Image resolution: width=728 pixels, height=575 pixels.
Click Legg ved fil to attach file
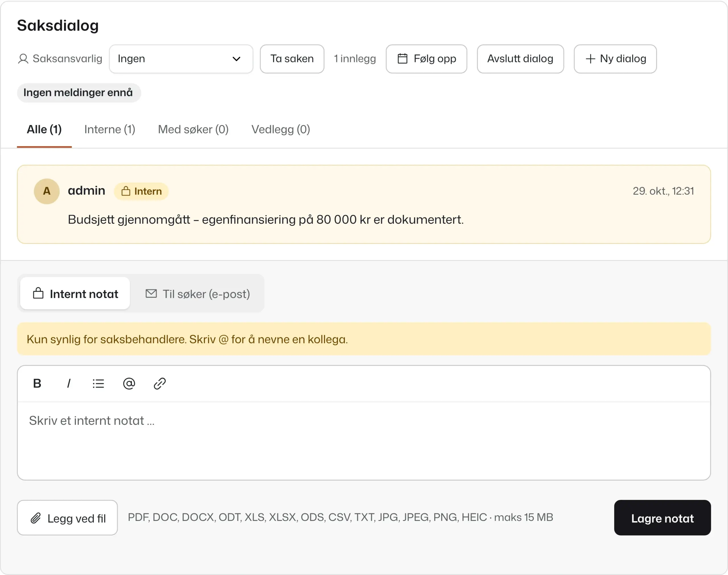pos(67,518)
